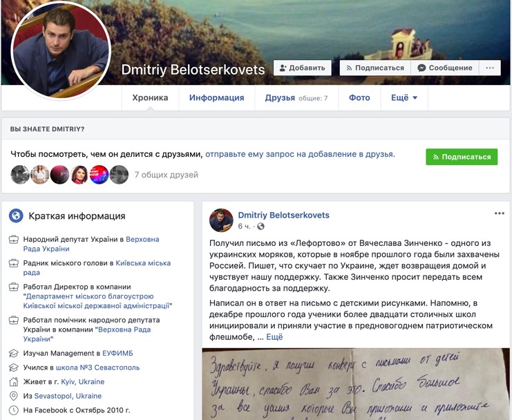Switch to the Информация tab
Screen dimensions: 512x420
(216, 97)
